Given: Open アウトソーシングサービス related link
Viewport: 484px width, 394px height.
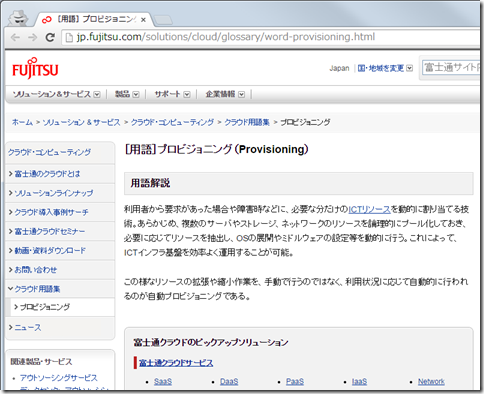Looking at the screenshot, I should [59, 378].
